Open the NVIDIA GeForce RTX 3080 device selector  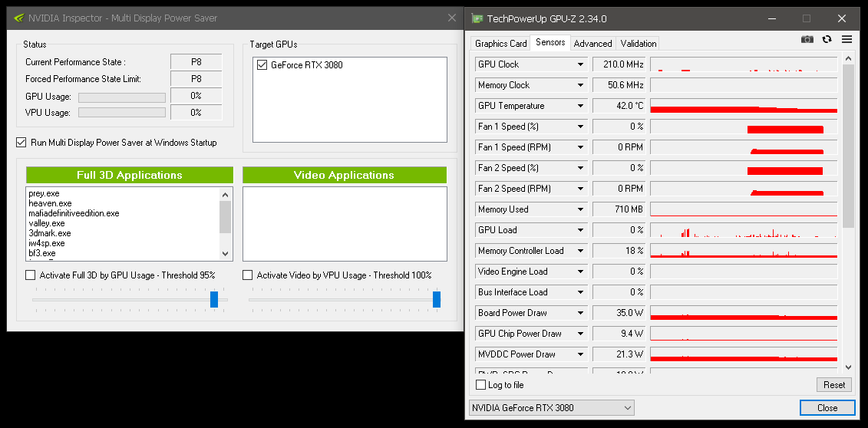coord(551,408)
